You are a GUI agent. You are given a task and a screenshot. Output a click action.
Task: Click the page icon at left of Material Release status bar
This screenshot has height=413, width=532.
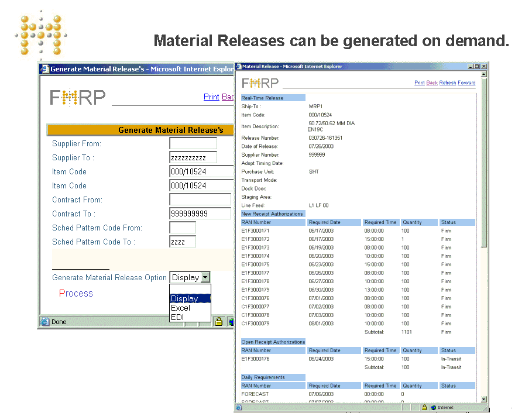239,407
